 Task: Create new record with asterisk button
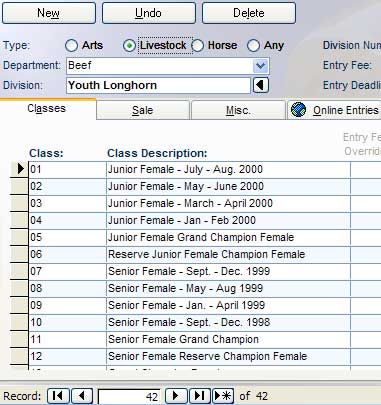pyautogui.click(x=223, y=396)
